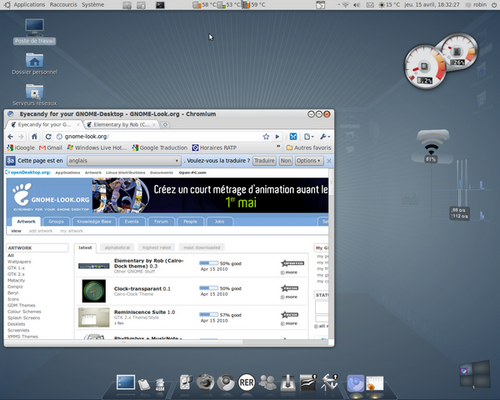Sort artwork by 'most downloaded' tab

(202, 247)
